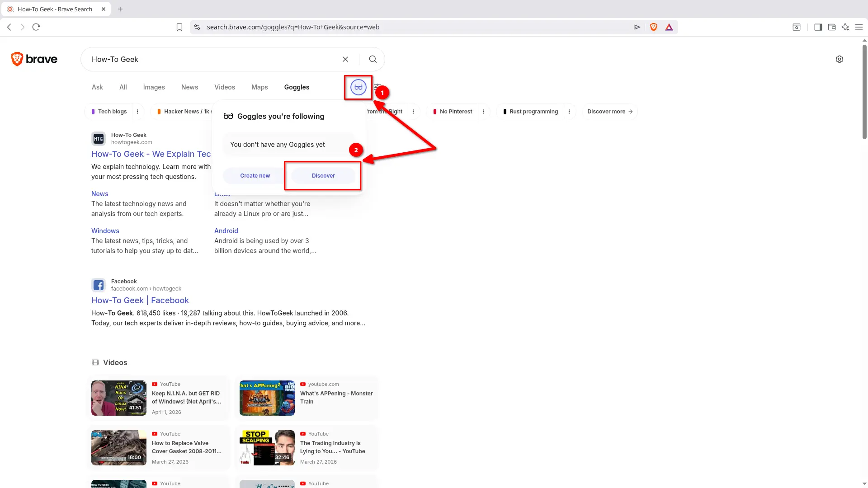This screenshot has height=488, width=868.
Task: Click the Create new goggle button
Action: click(x=255, y=176)
